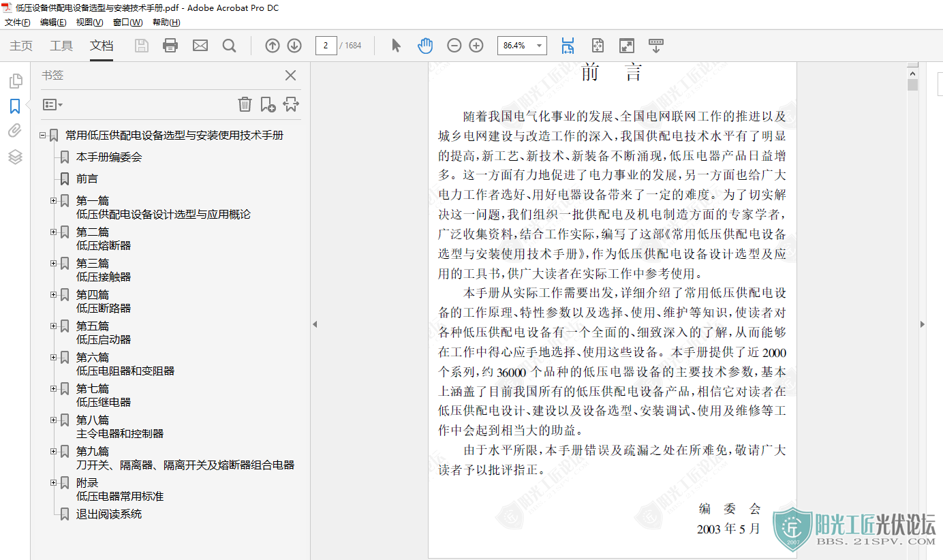Expand the 第六篇 bookmark node
Image resolution: width=943 pixels, height=560 pixels.
point(53,357)
